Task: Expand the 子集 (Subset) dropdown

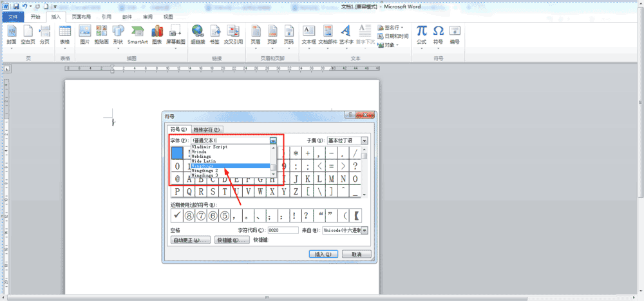Action: coord(365,141)
